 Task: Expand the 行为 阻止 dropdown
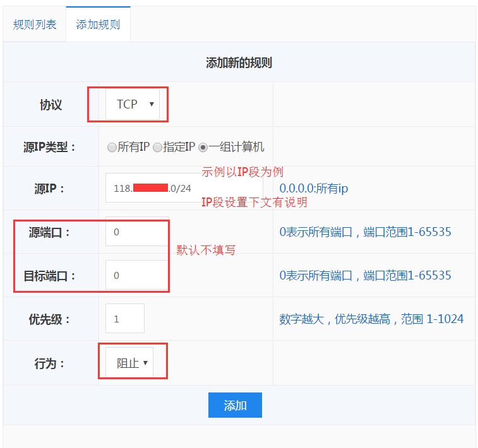[x=130, y=363]
